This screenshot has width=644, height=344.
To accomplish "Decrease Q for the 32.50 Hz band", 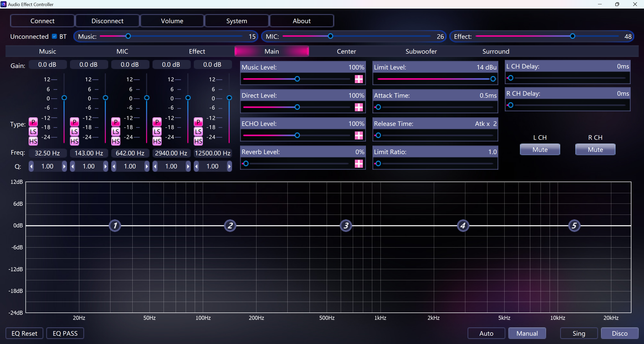I will click(x=31, y=166).
